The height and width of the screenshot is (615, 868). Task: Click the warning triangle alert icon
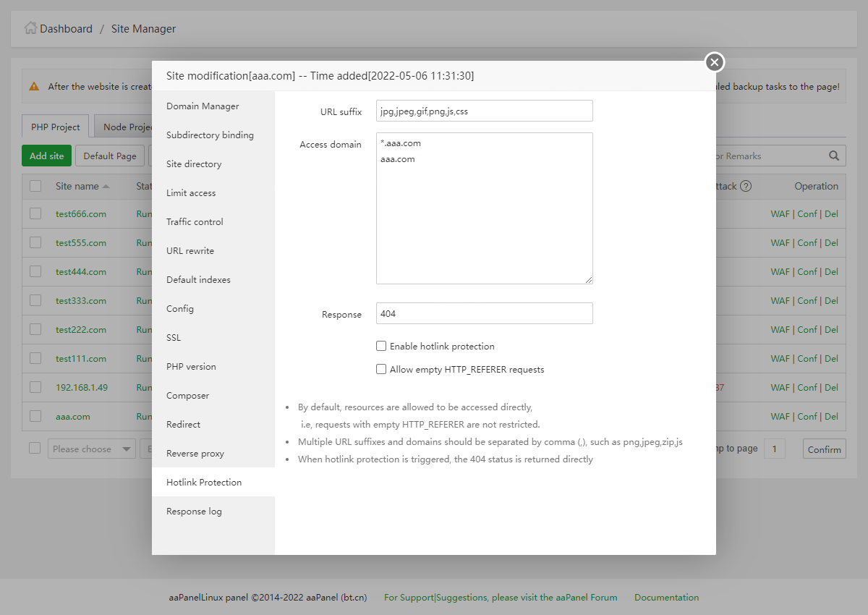click(x=34, y=86)
